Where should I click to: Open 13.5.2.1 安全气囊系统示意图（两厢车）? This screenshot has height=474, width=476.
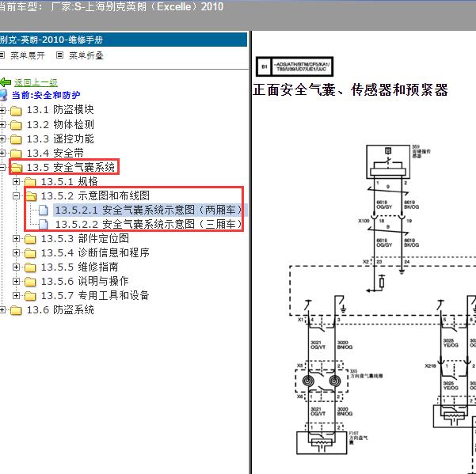148,210
